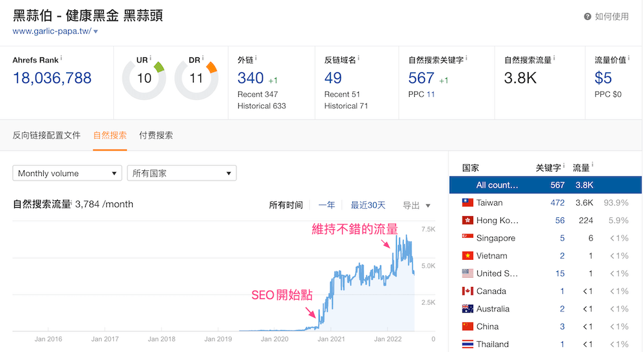Click the 3,784 /month traffic value
644x352 pixels.
click(x=104, y=204)
